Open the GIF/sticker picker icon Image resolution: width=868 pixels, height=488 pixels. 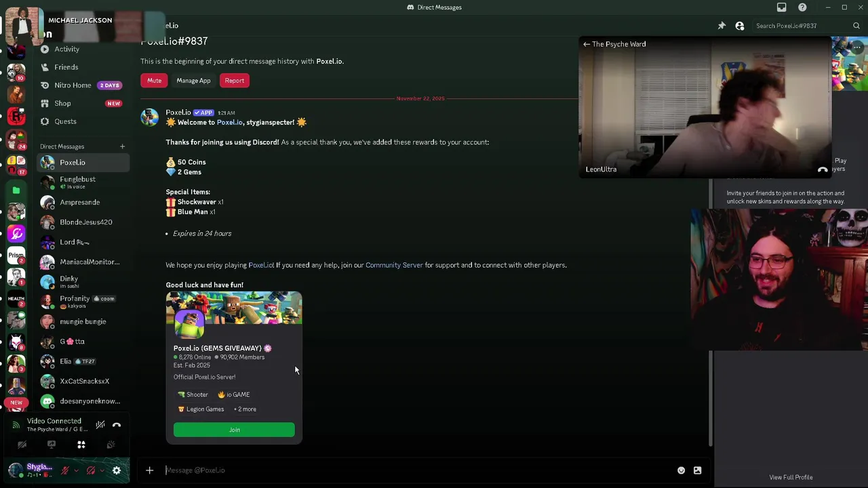[x=697, y=470]
